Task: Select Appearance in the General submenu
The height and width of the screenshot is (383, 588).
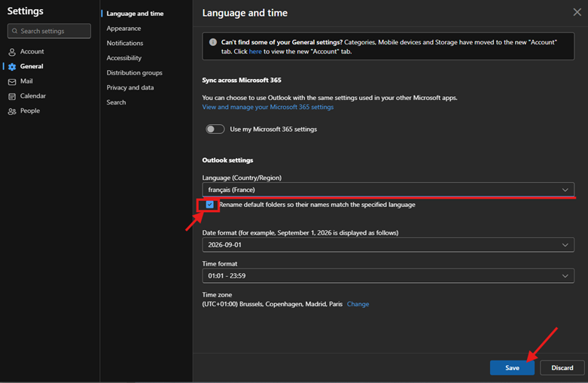Action: [x=123, y=29]
